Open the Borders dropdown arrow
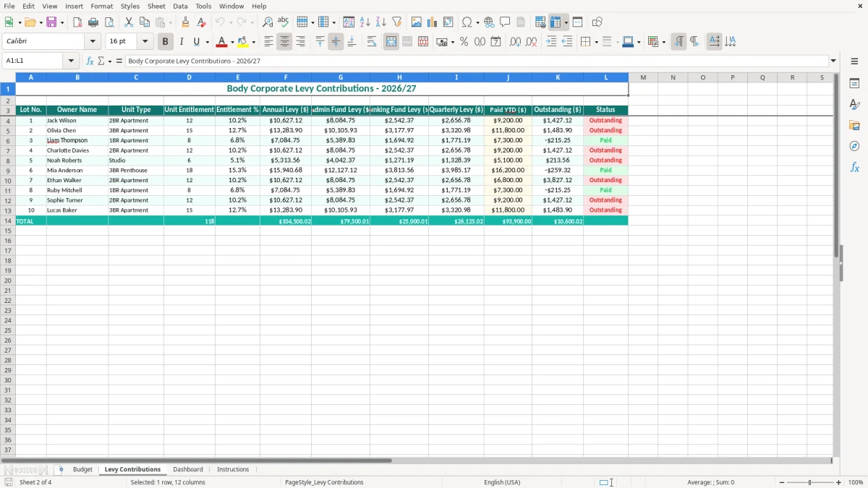 pyautogui.click(x=596, y=42)
